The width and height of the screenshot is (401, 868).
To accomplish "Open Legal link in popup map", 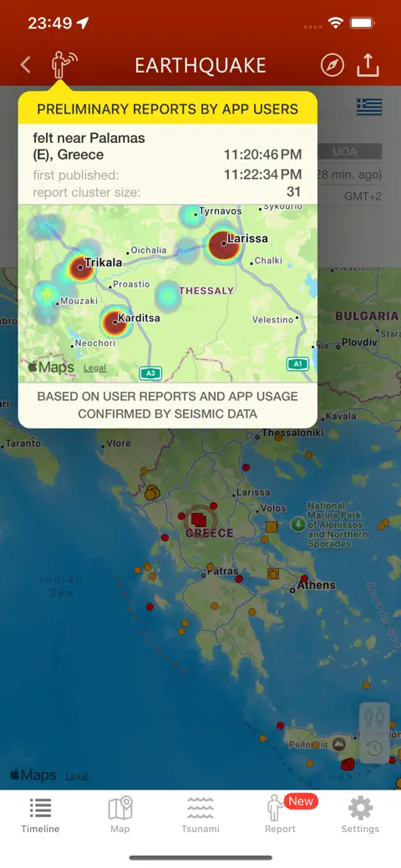I will 94,368.
